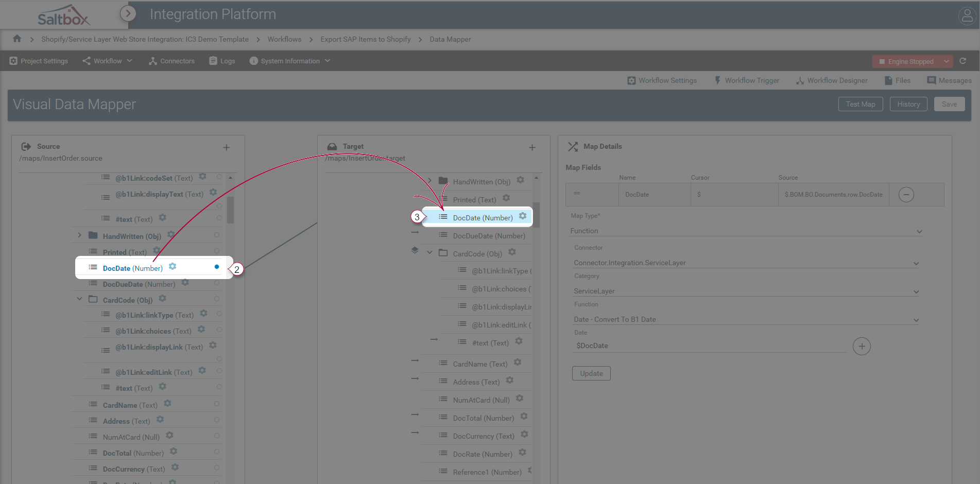Refresh engine status icon
Viewport: 980px width, 484px height.
962,61
